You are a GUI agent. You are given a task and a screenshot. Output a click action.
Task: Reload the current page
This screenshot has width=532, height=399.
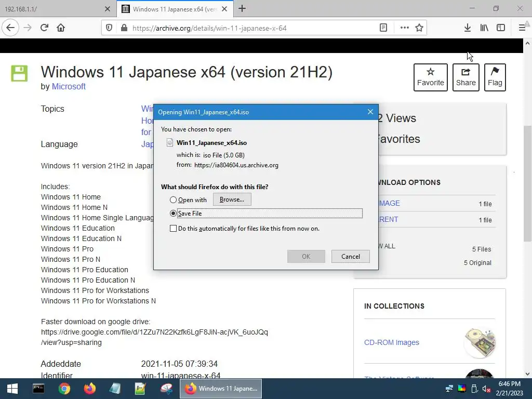click(x=44, y=28)
